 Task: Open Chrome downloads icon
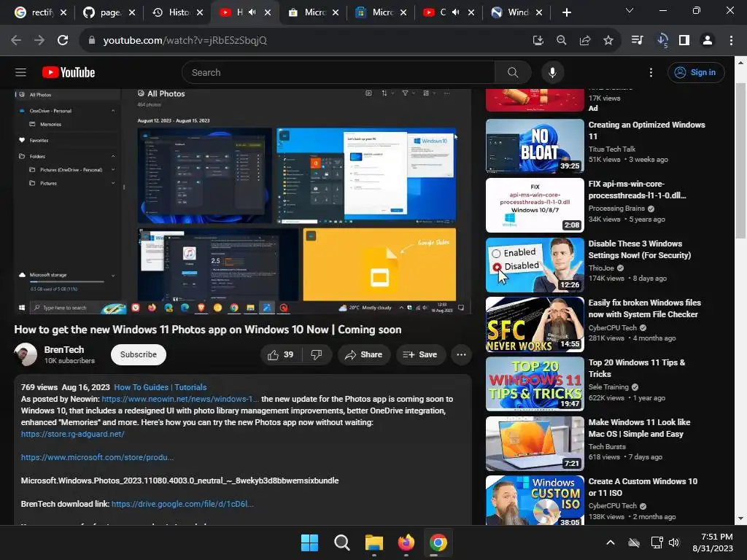[x=662, y=41]
